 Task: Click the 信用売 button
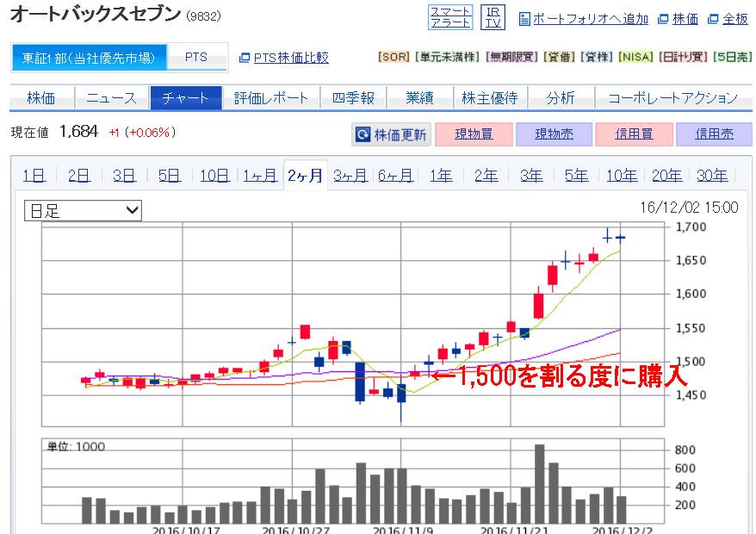714,134
